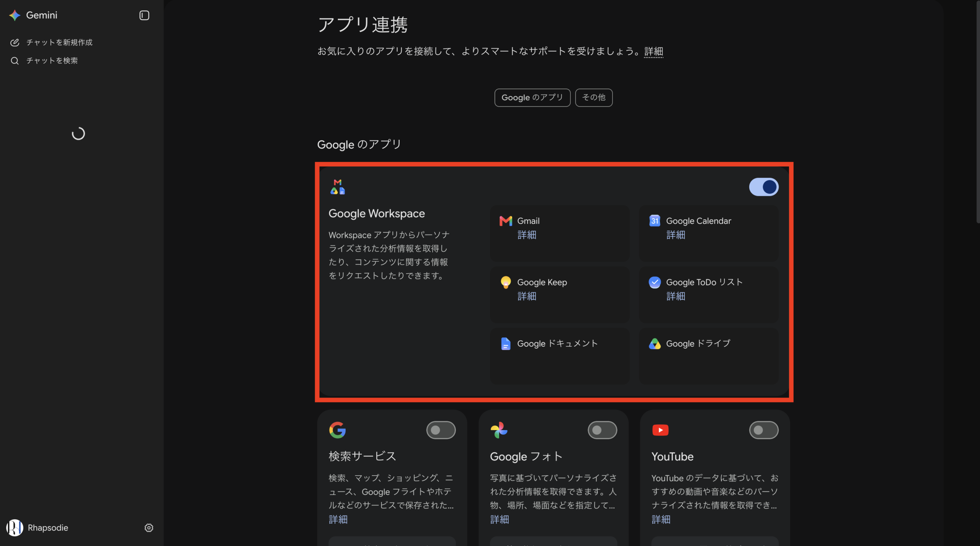Click the Rhapsodie account name

[x=48, y=528]
